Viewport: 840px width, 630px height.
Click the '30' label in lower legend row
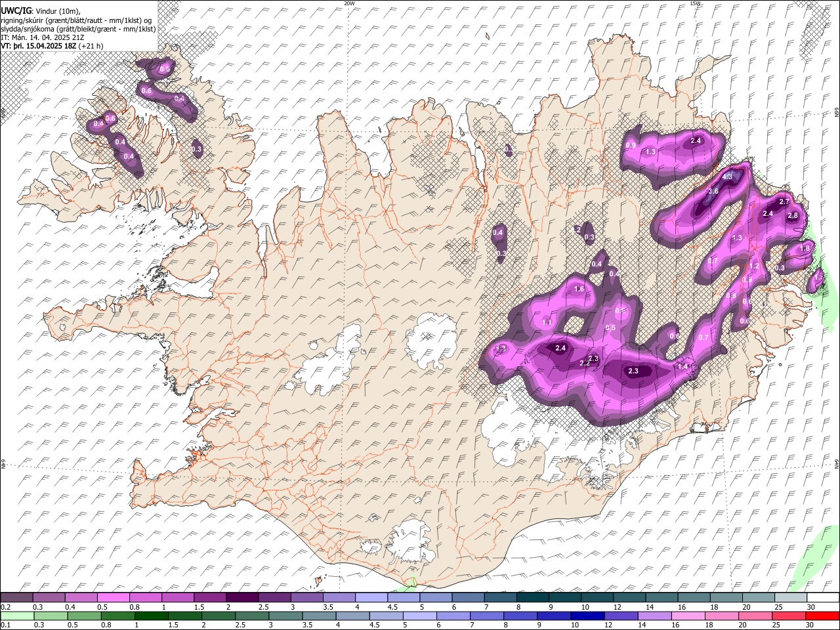[x=810, y=625]
